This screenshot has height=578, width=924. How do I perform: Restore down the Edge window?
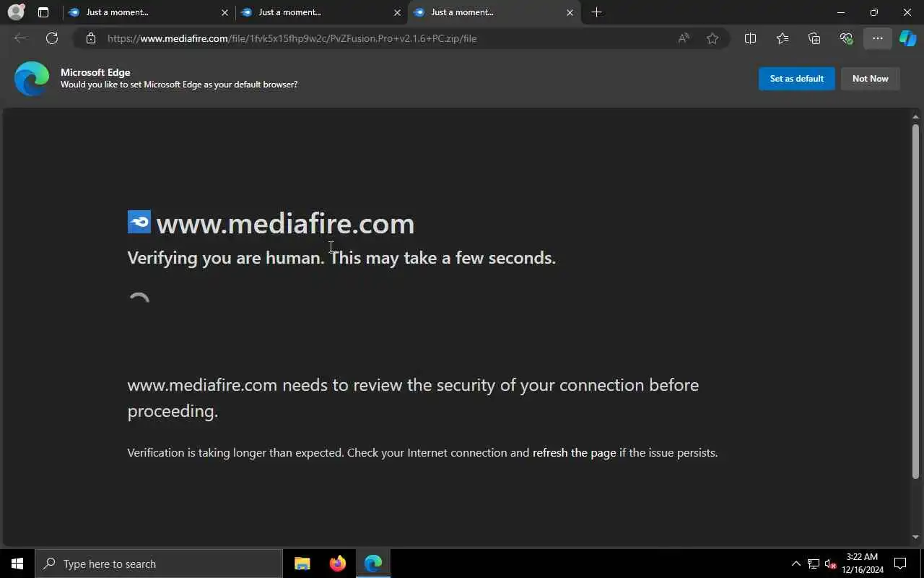[x=874, y=12]
